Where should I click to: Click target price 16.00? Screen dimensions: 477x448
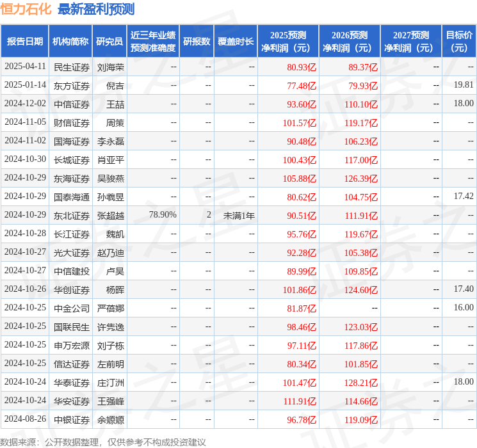(x=464, y=307)
